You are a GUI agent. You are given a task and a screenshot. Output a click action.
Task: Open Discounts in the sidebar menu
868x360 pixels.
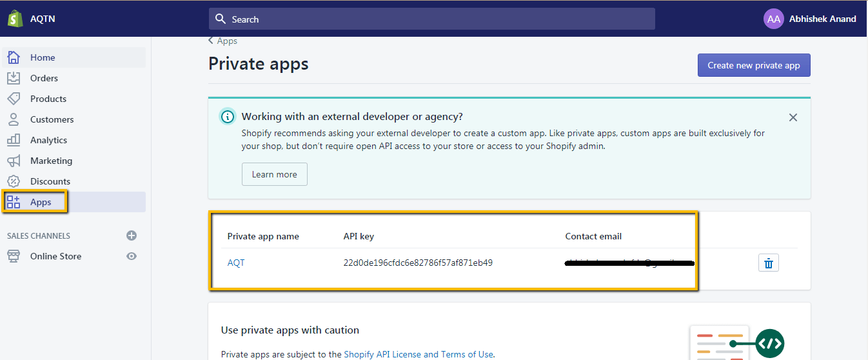click(x=74, y=181)
